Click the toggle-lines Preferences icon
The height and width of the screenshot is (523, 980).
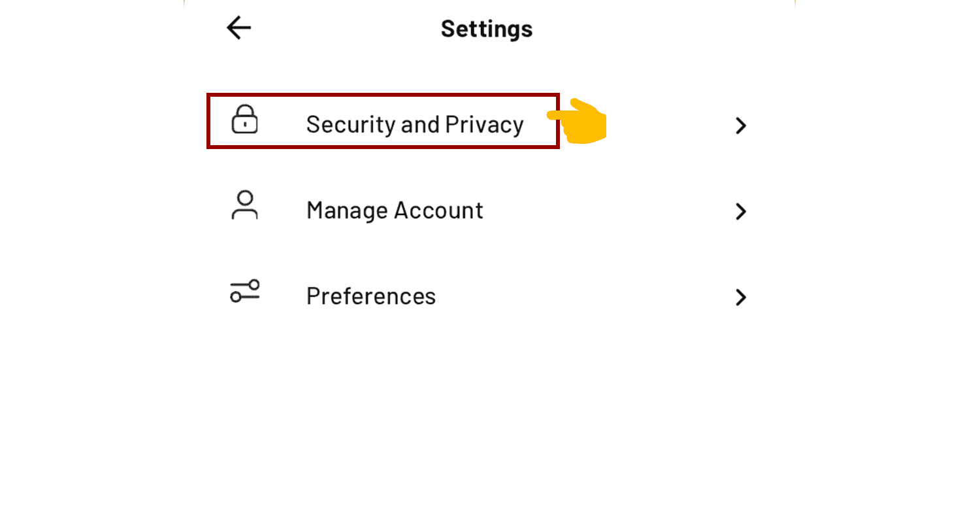point(244,291)
